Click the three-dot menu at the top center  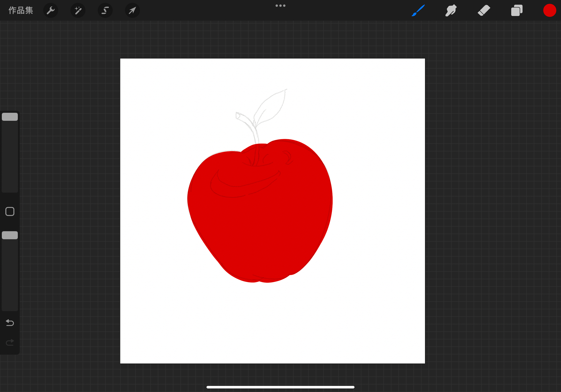(x=280, y=6)
